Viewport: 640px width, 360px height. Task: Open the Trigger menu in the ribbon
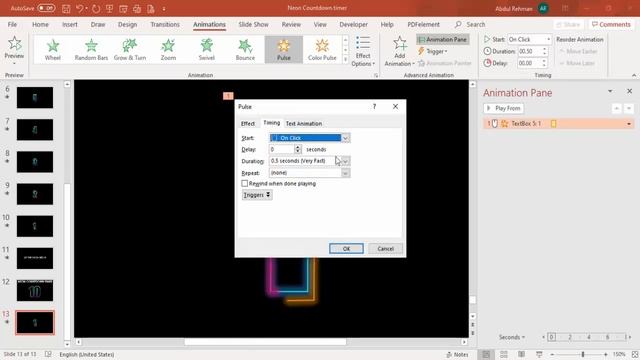(x=433, y=51)
